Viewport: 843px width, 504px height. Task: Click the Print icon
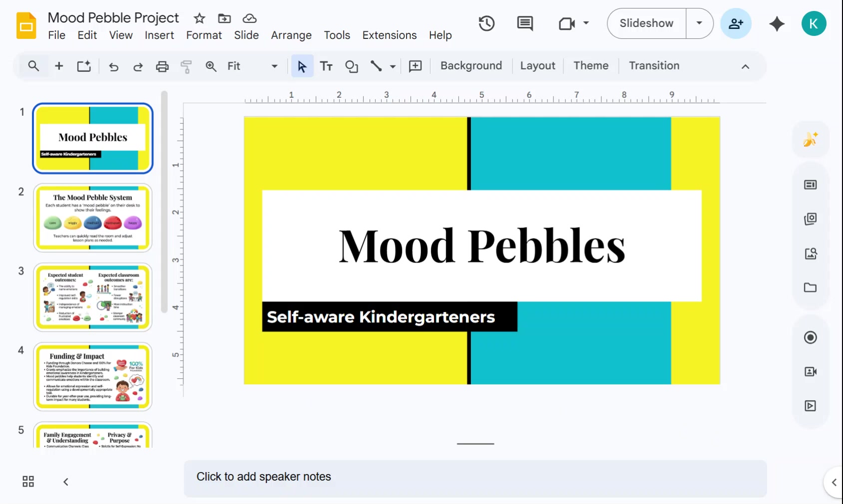[x=162, y=66]
